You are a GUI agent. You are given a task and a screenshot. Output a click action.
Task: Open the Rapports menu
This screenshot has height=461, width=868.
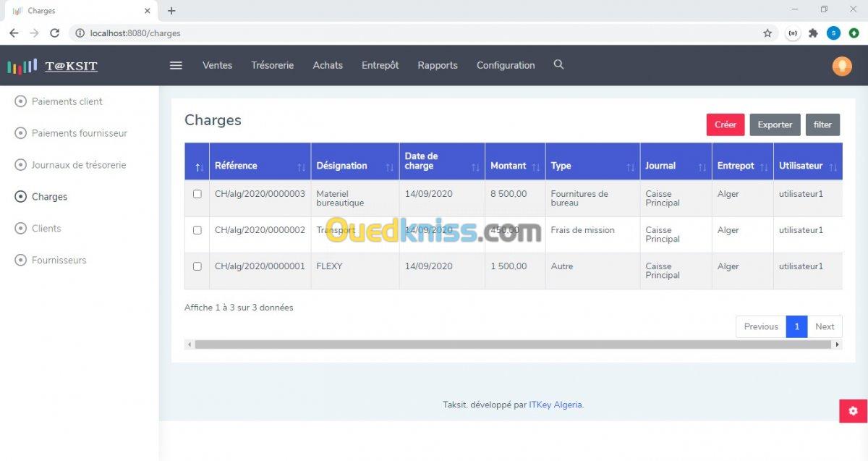438,65
